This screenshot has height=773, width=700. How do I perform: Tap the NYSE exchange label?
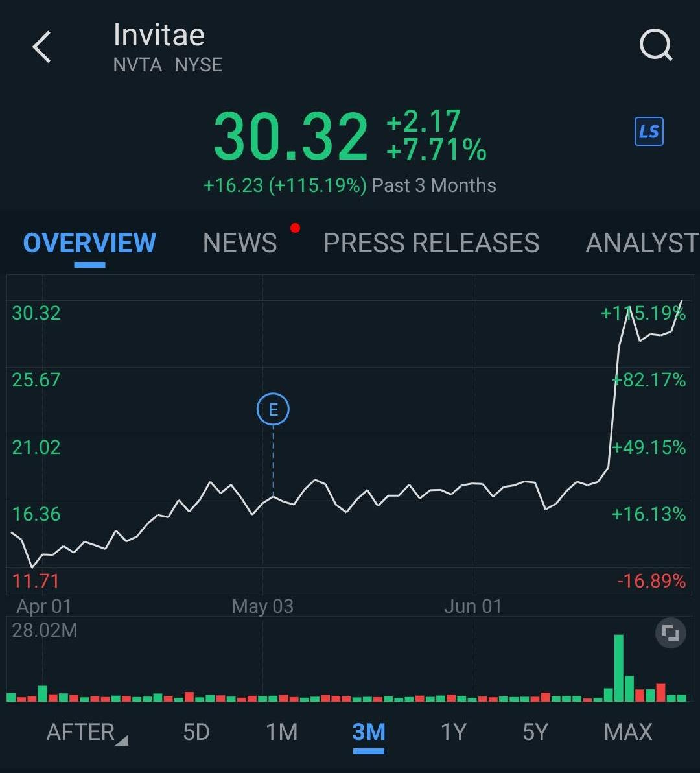[198, 65]
